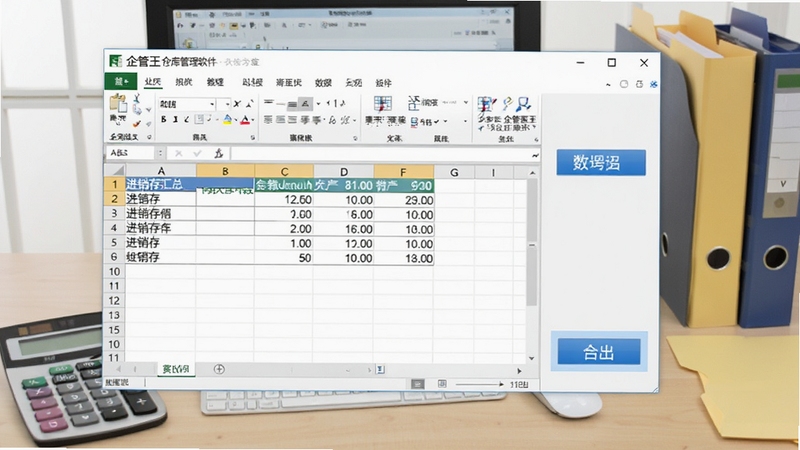
Task: Select column D header
Action: (x=344, y=171)
